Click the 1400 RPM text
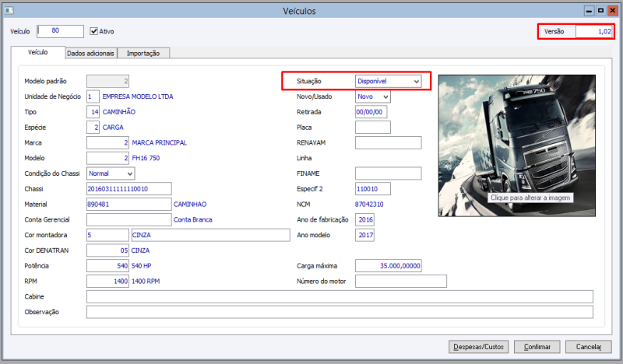 [146, 281]
